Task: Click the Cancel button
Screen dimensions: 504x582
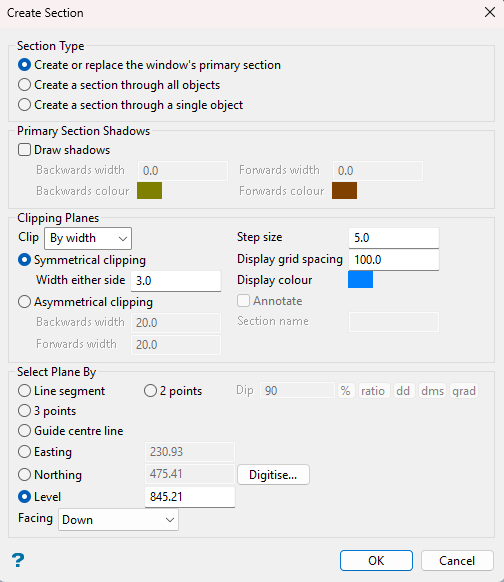Action: (x=457, y=560)
